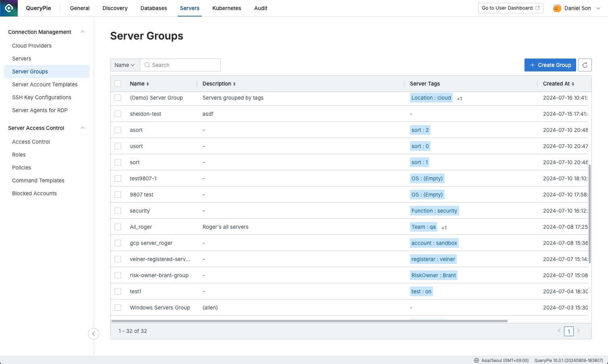Click the globe timezone icon in footer
Viewport: 608px width, 364px height.
[476, 360]
